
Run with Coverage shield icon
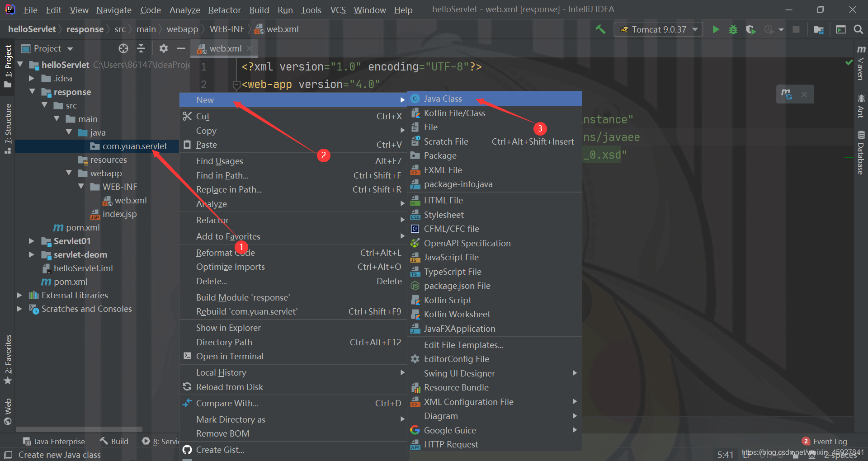tap(750, 29)
